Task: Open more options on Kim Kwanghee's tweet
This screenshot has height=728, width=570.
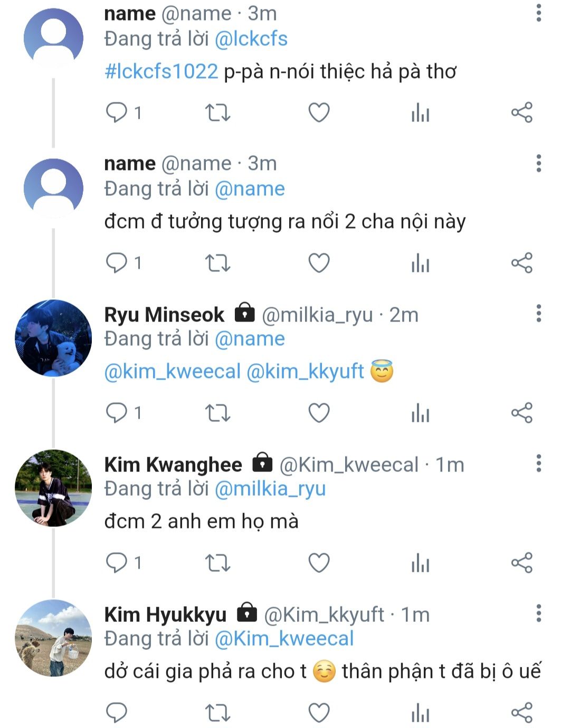Action: coord(538,463)
